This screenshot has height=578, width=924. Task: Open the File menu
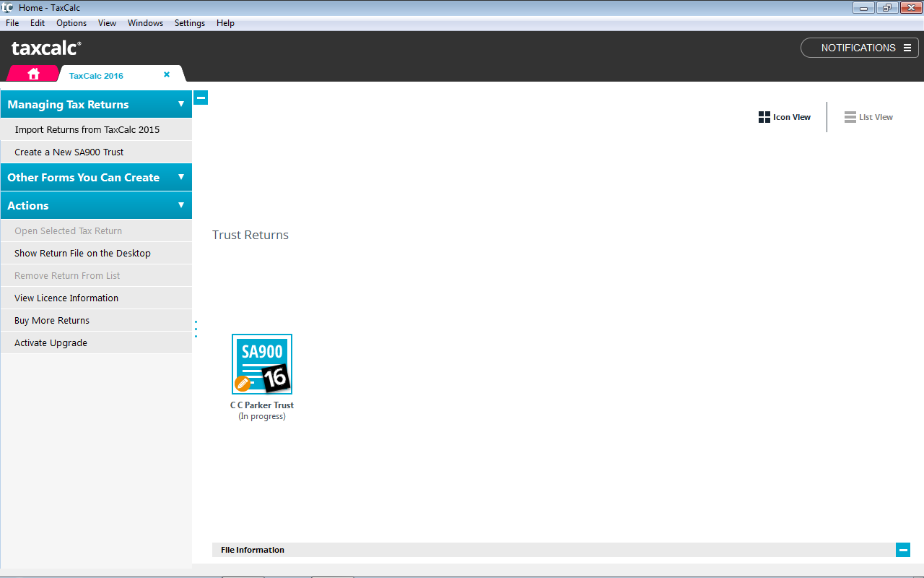coord(12,23)
